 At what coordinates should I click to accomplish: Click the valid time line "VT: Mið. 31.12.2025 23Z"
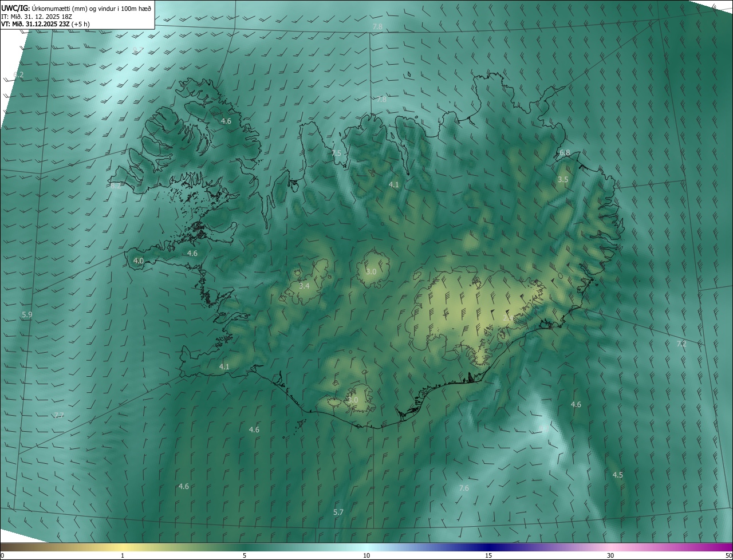pos(36,24)
